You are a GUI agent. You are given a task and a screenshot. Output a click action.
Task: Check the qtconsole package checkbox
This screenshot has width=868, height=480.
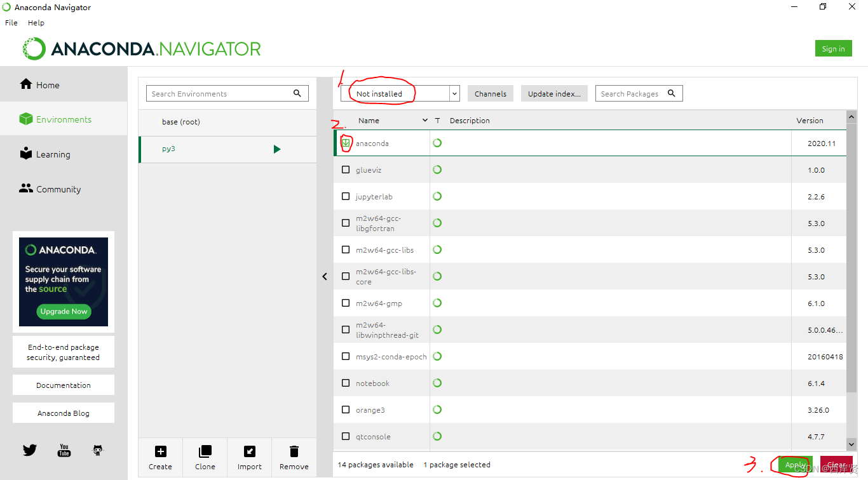[x=346, y=436]
